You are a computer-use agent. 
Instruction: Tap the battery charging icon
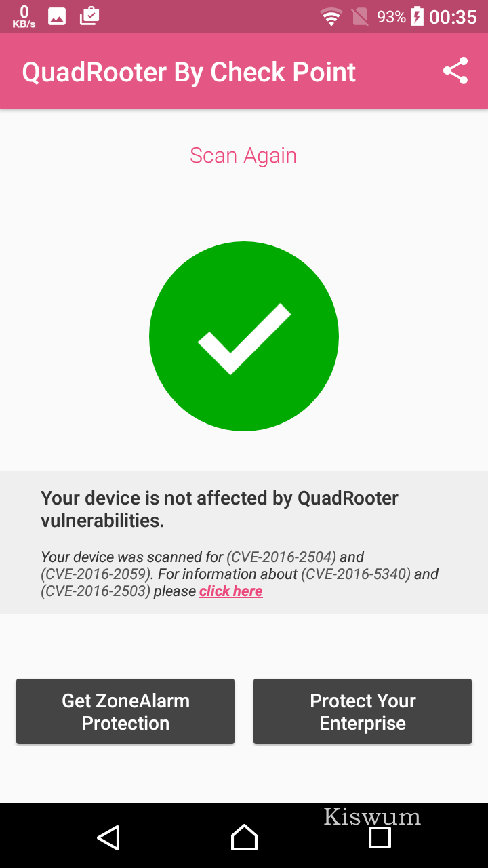tap(417, 16)
